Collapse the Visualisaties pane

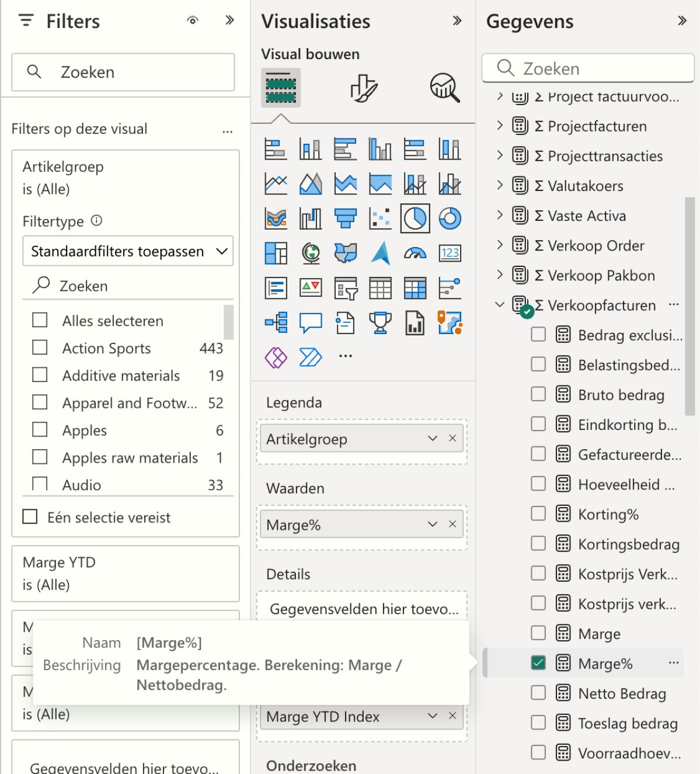[x=457, y=21]
